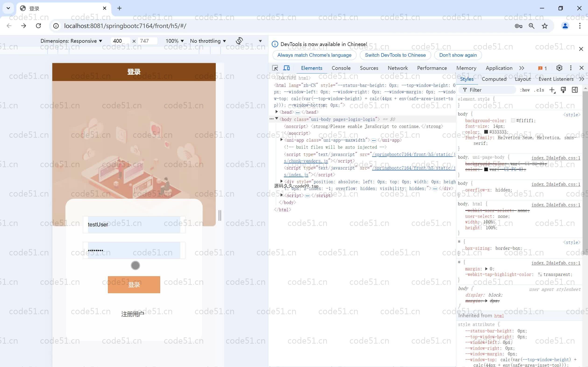Screen dimensions: 588x367
Task: Open the Network tab
Action: tap(398, 68)
